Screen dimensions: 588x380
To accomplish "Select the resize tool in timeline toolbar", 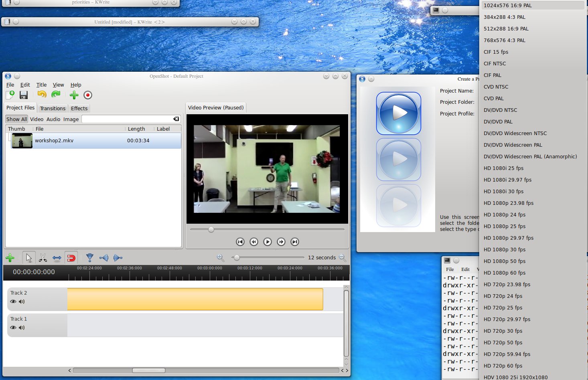I will tap(57, 258).
